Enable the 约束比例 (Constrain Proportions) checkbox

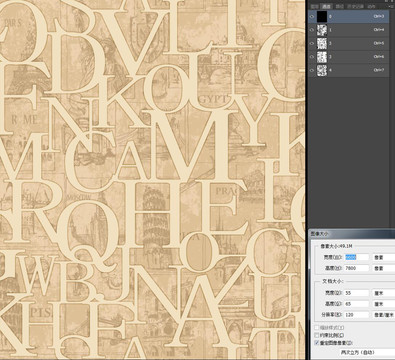click(x=317, y=335)
